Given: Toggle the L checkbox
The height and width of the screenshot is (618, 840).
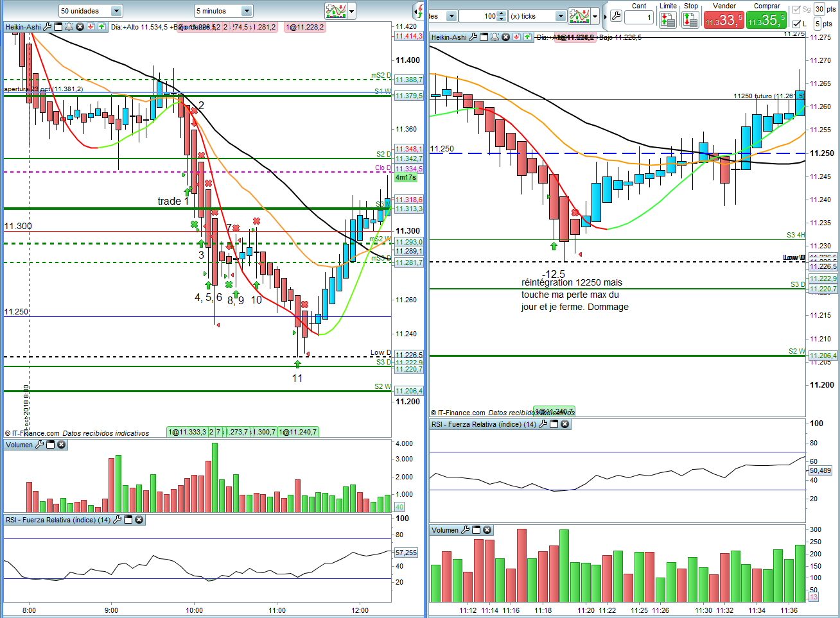Looking at the screenshot, I should [797, 24].
